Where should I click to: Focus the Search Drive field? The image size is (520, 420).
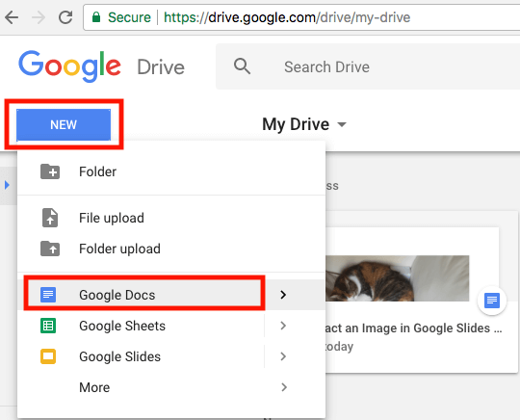tap(368, 66)
